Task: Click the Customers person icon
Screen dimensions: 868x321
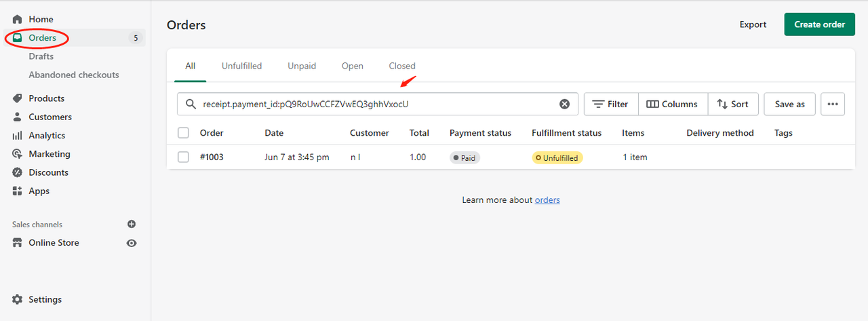Action: click(18, 117)
